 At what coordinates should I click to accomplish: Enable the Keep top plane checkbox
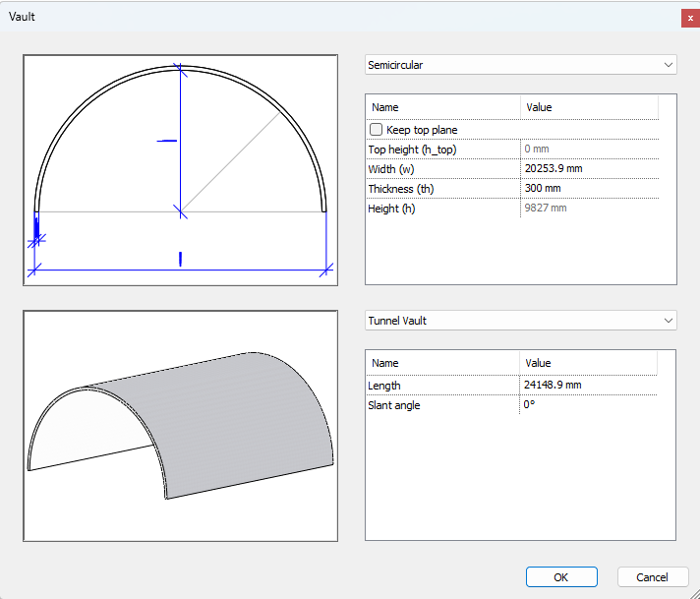(377, 130)
